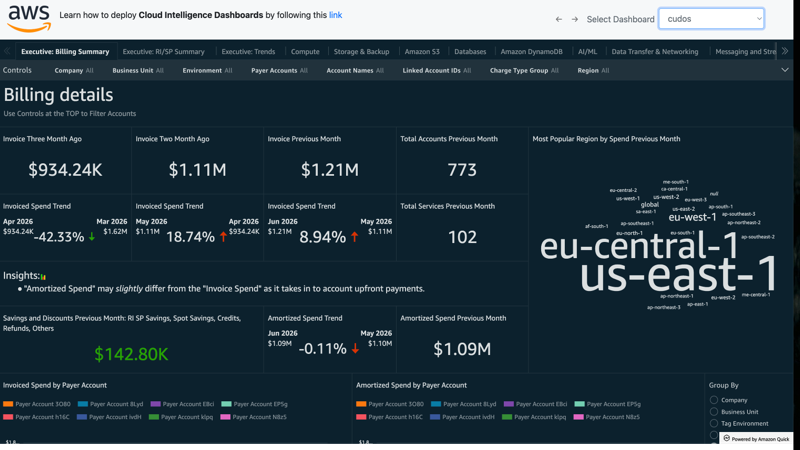The height and width of the screenshot is (450, 800).
Task: Click Payer Account 3O80 swatch in Invoiced Spend legend
Action: click(8, 404)
